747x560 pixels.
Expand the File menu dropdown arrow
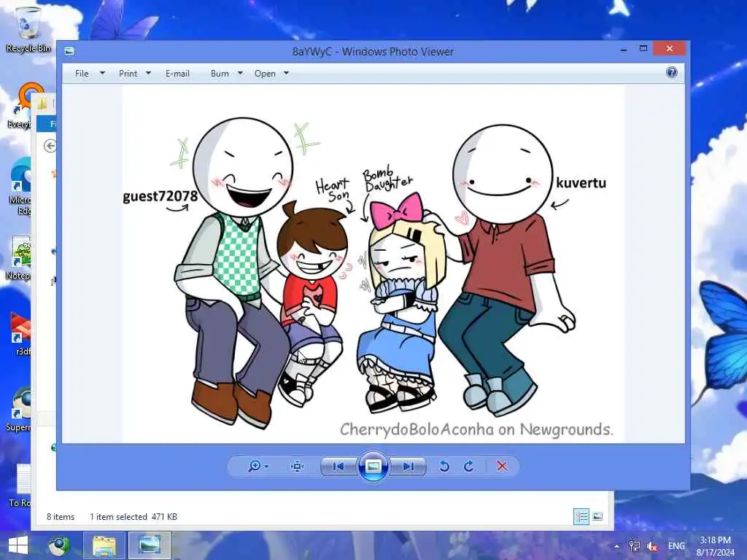(x=102, y=74)
